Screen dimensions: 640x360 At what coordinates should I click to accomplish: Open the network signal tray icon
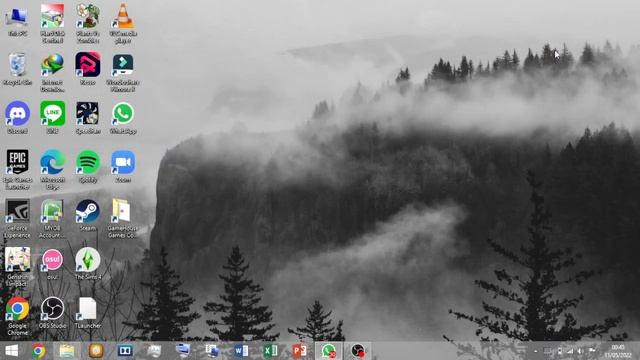[570, 351]
